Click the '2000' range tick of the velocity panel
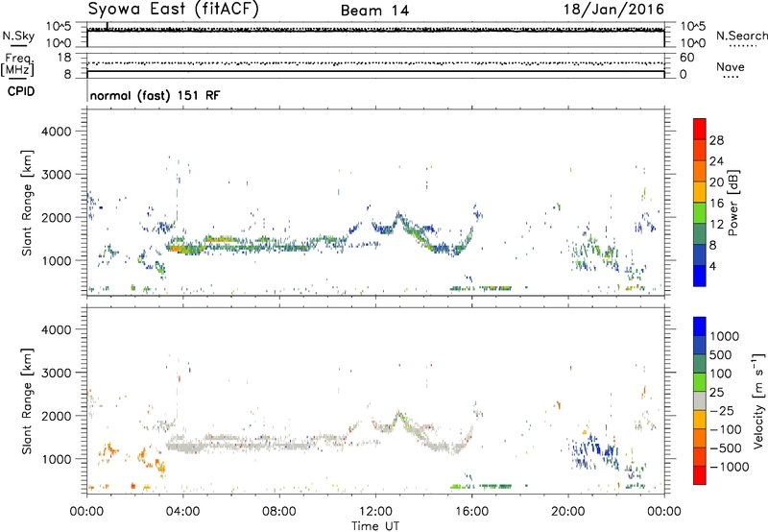The height and width of the screenshot is (532, 768). [56, 416]
